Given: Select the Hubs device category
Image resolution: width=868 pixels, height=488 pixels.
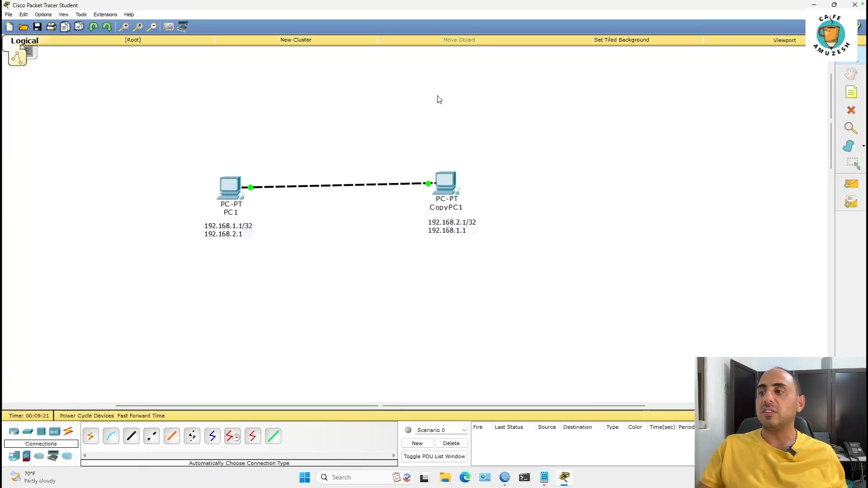Looking at the screenshot, I should (x=41, y=432).
